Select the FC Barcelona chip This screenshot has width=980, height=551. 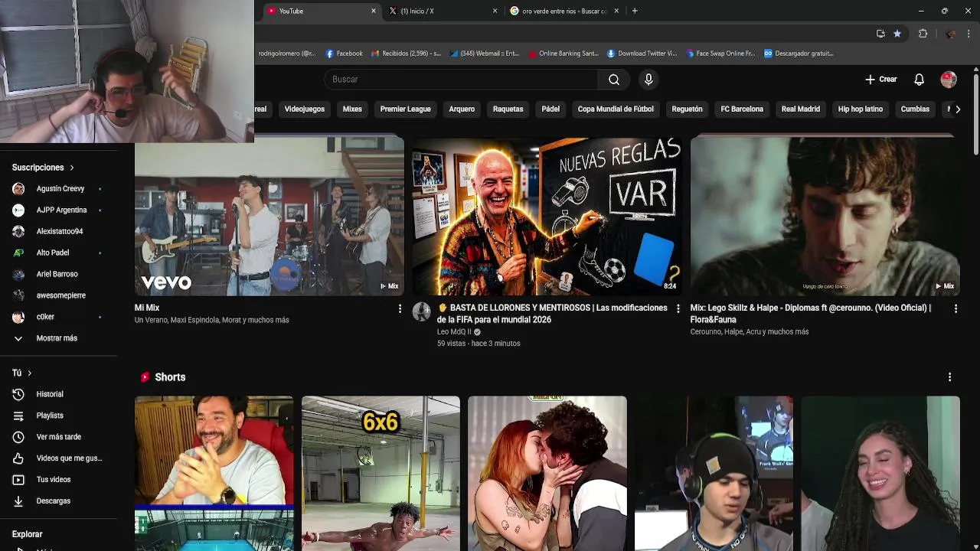point(742,109)
